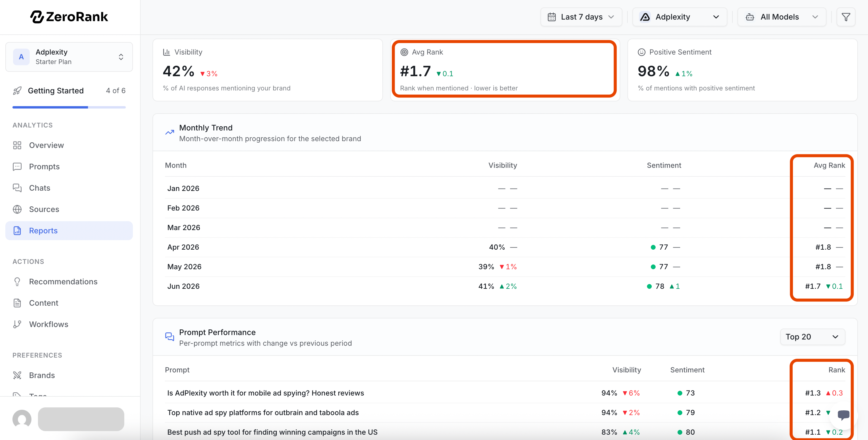Screen dimensions: 868x440
Task: Open the filter funnel icon
Action: pos(846,17)
